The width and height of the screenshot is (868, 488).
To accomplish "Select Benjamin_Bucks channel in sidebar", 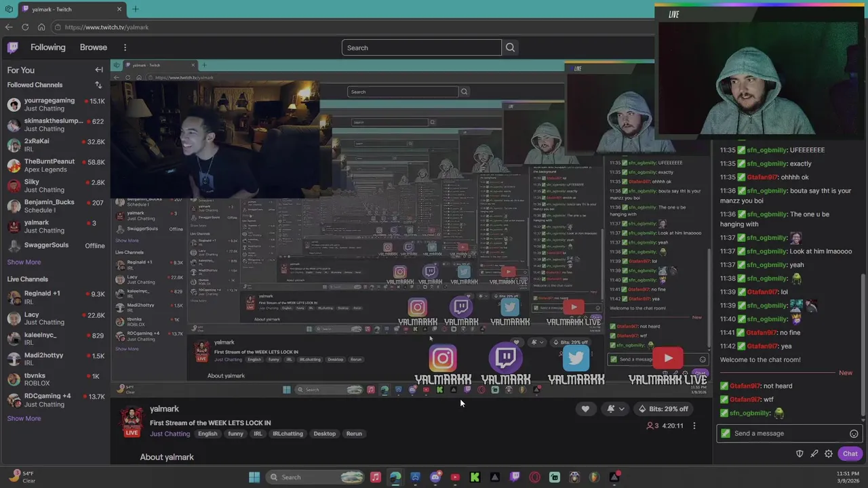I will tap(56, 206).
